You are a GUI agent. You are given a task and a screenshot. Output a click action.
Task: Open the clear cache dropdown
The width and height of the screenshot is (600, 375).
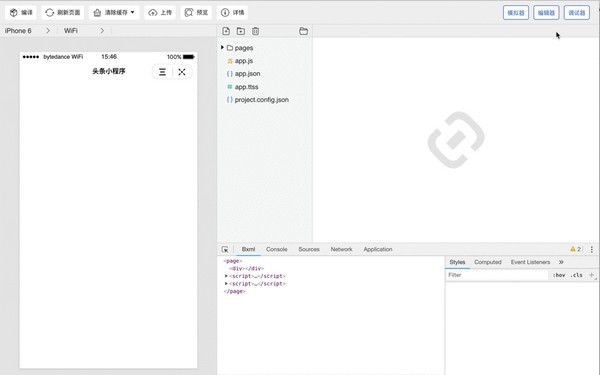[x=114, y=13]
